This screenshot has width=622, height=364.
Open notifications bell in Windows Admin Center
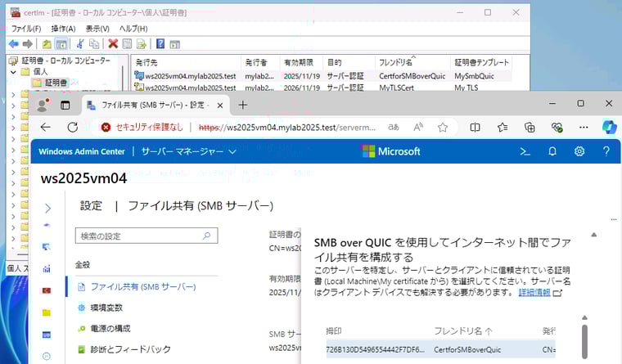point(552,151)
